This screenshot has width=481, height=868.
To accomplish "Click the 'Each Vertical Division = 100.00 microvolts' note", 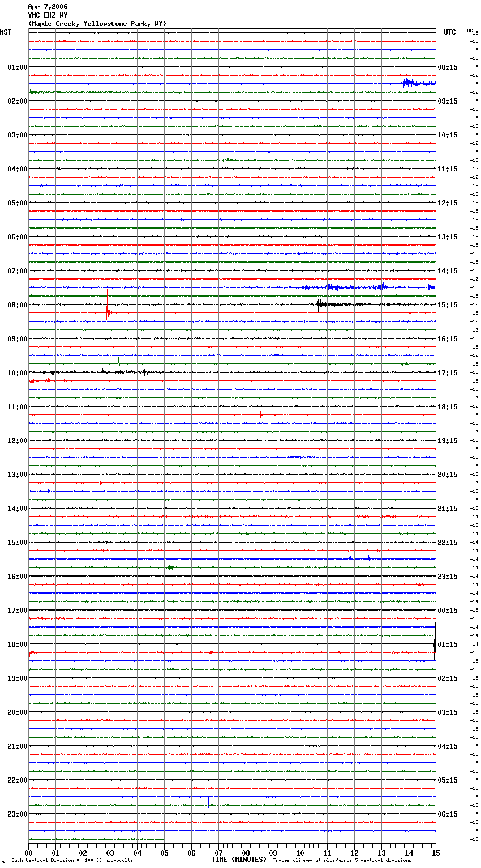I will point(72,861).
